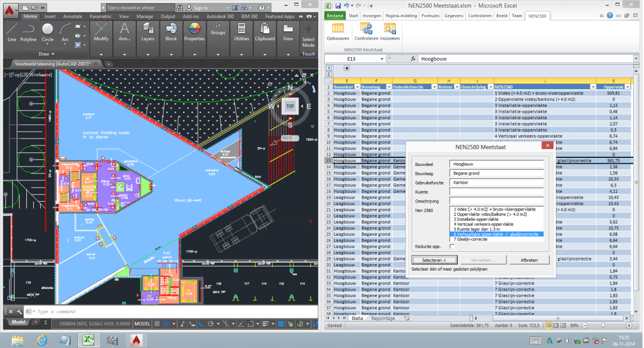Toggle ortho mode in status bar
This screenshot has width=644, height=348.
click(x=201, y=324)
